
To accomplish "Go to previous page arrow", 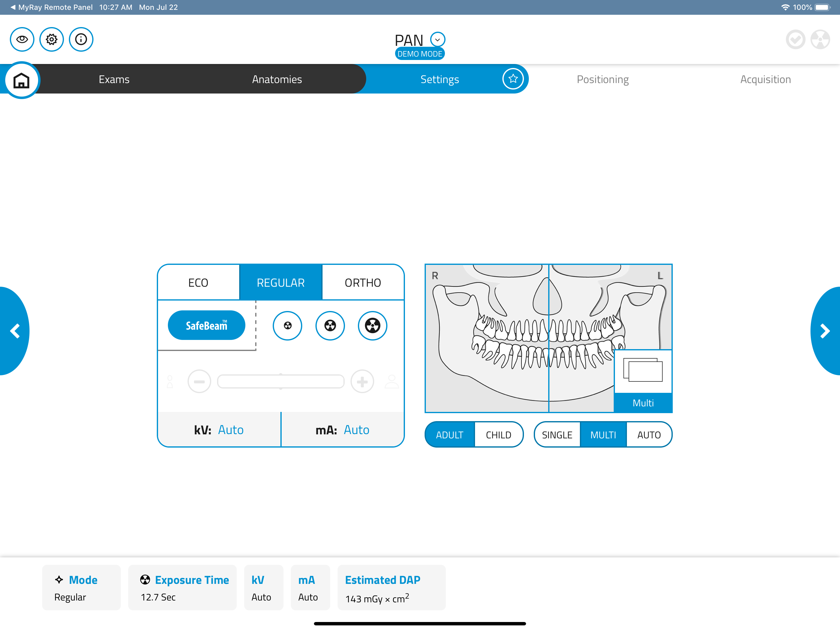I will tap(14, 331).
